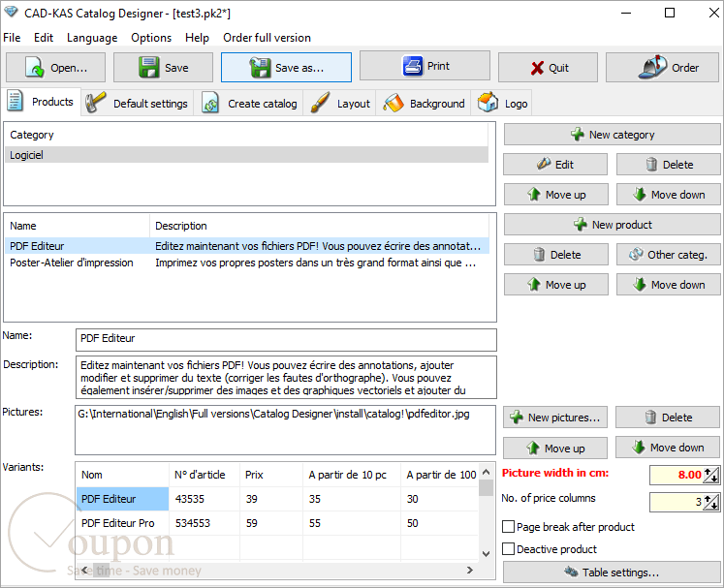
Task: Click the A partir de 10 pc header
Action: (x=352, y=475)
